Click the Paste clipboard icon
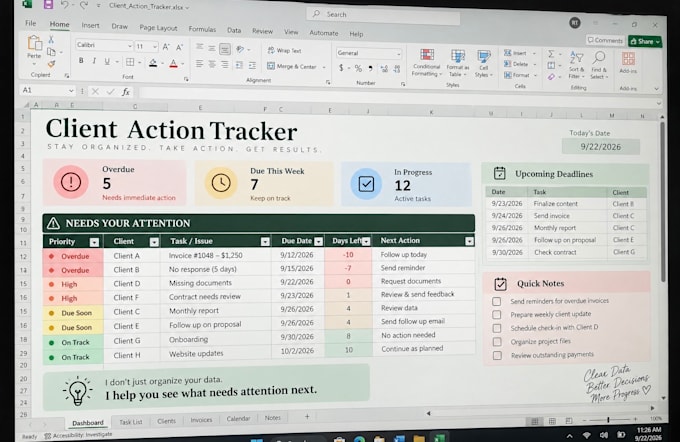The height and width of the screenshot is (442, 680). point(34,43)
